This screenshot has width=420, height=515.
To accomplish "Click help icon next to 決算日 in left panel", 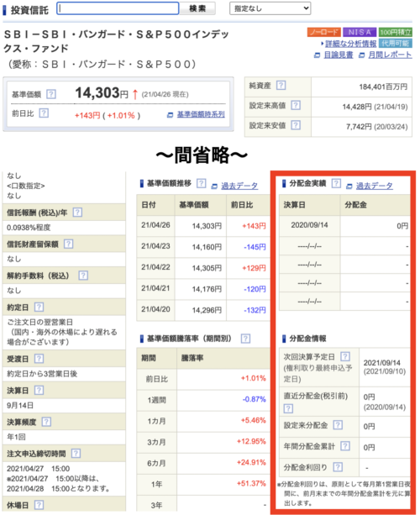I will (x=39, y=390).
